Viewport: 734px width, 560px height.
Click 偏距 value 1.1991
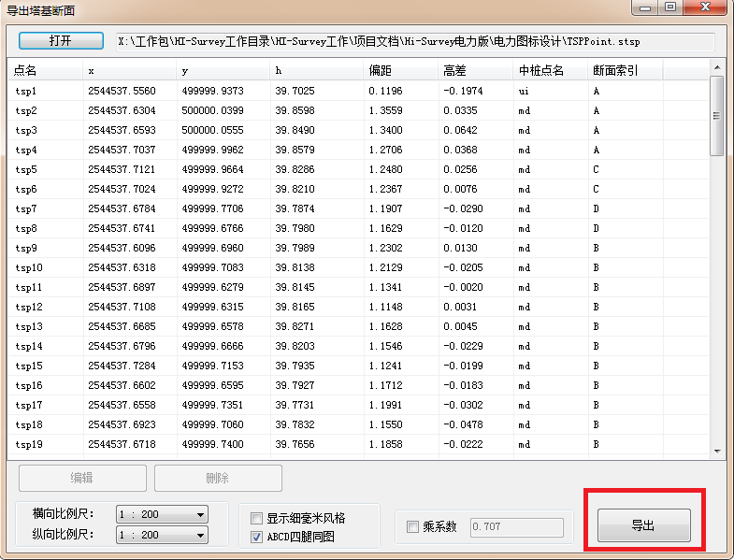point(385,406)
